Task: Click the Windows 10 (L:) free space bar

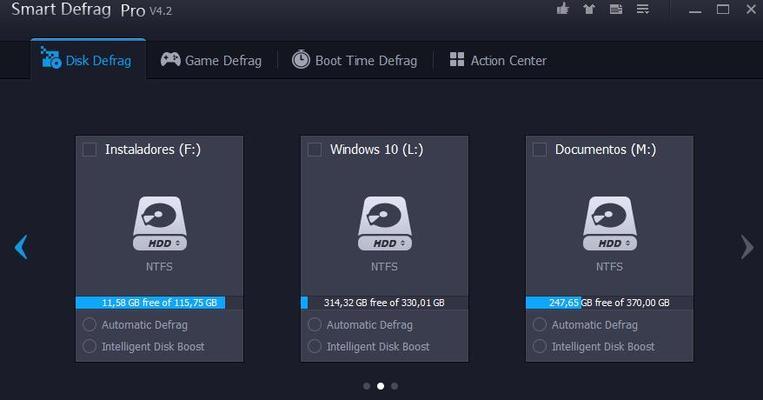Action: (384, 303)
